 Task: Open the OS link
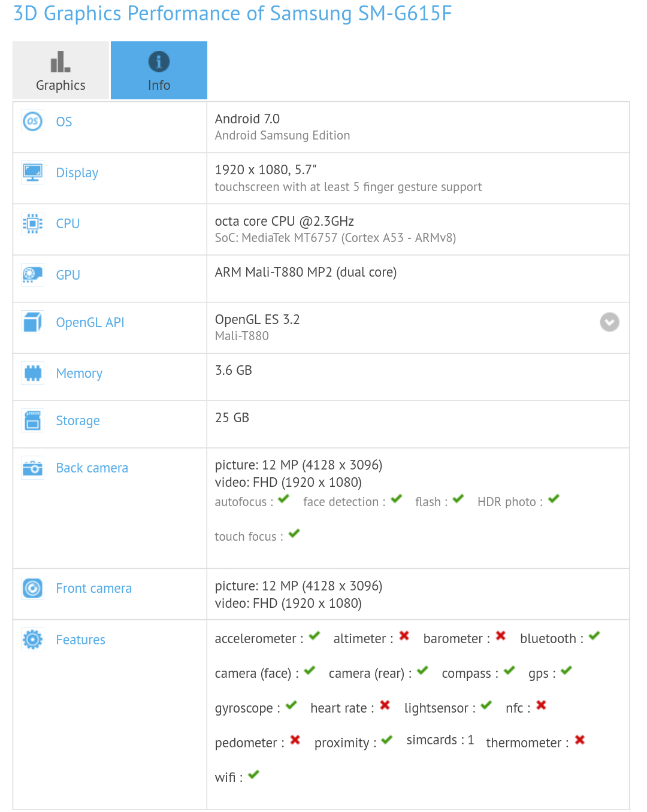pyautogui.click(x=64, y=122)
